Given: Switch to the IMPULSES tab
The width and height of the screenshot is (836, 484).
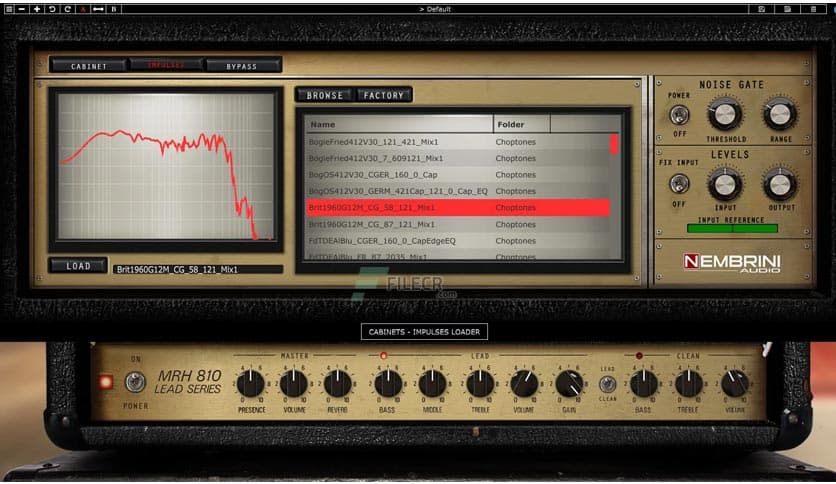Looking at the screenshot, I should [166, 65].
